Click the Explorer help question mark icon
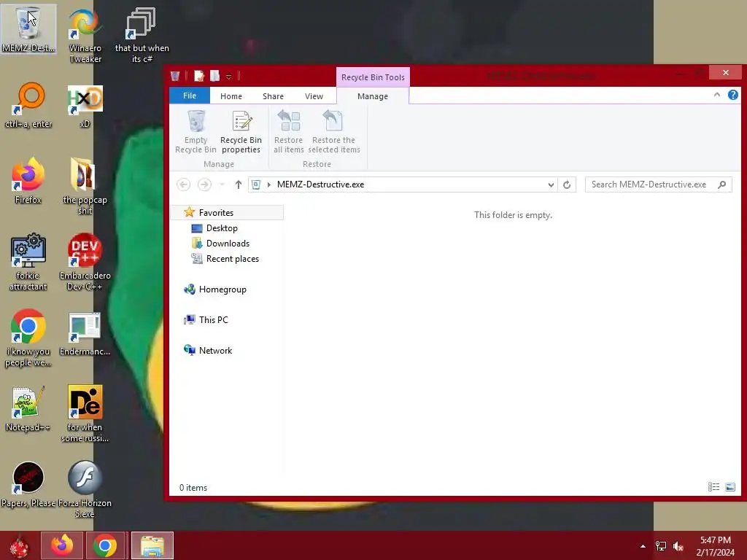 coord(732,95)
